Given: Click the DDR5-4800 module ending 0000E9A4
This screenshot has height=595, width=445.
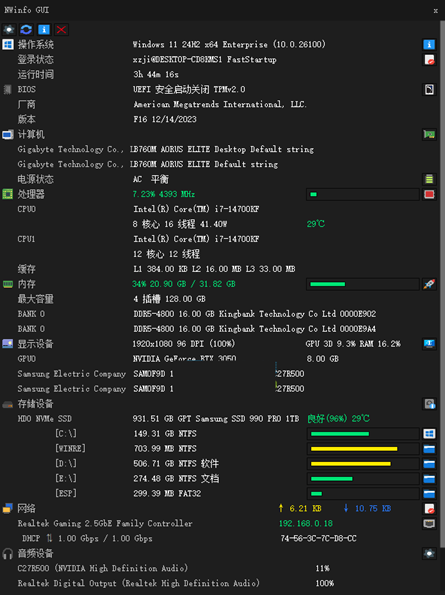Looking at the screenshot, I should coord(255,329).
